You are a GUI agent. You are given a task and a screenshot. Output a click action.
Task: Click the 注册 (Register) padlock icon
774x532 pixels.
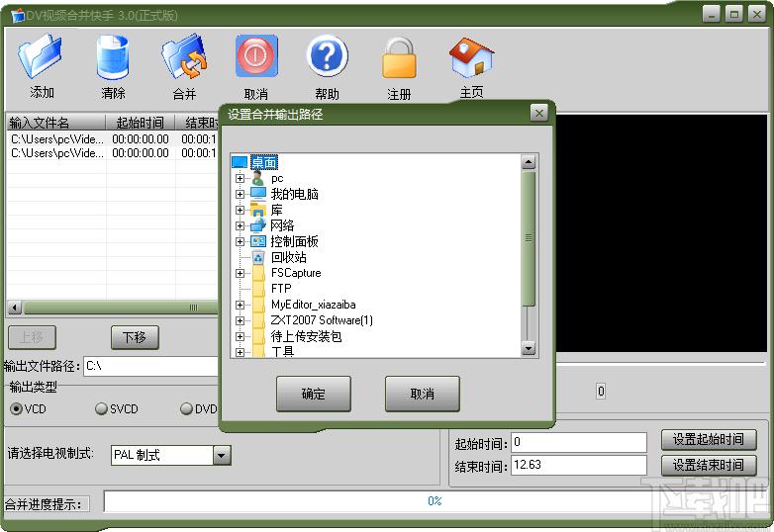click(x=399, y=57)
